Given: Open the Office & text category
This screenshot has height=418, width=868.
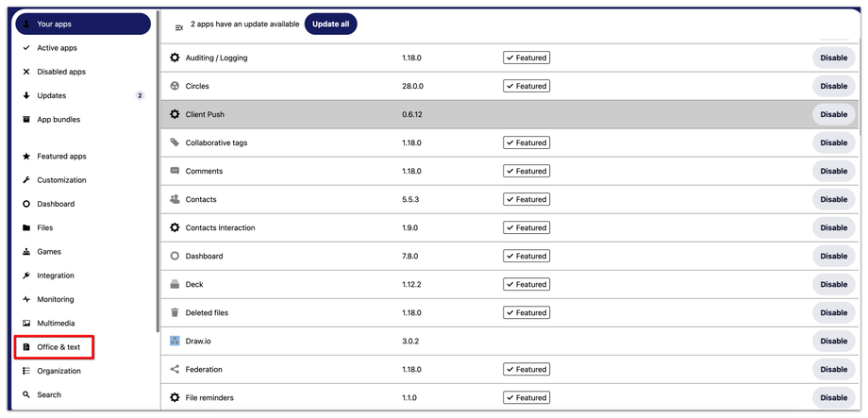Looking at the screenshot, I should (x=58, y=347).
